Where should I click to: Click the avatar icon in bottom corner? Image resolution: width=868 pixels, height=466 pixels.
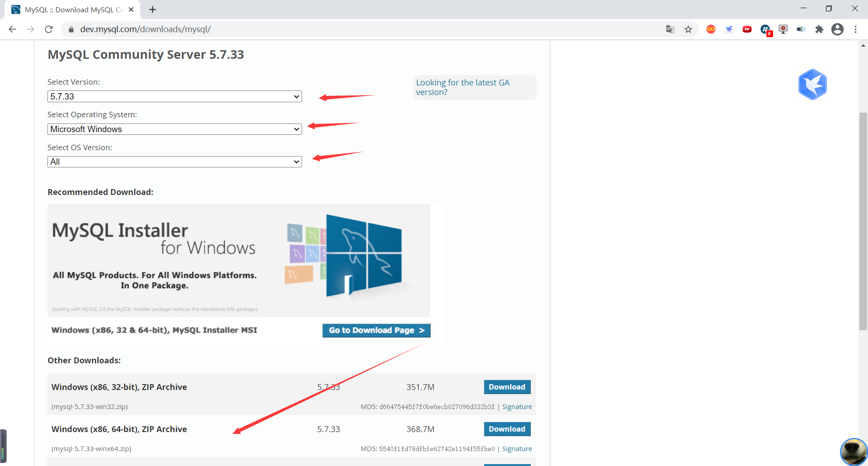[854, 452]
